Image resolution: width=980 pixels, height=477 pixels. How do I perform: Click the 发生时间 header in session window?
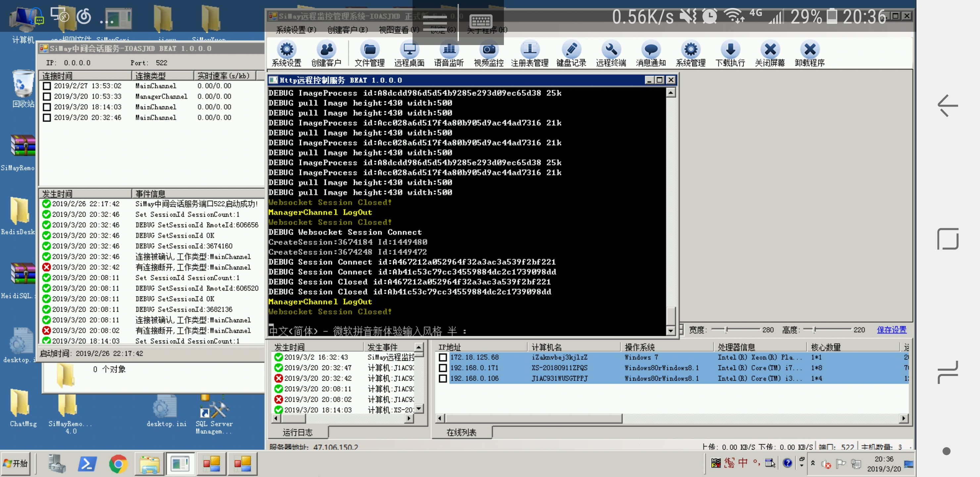(85, 193)
